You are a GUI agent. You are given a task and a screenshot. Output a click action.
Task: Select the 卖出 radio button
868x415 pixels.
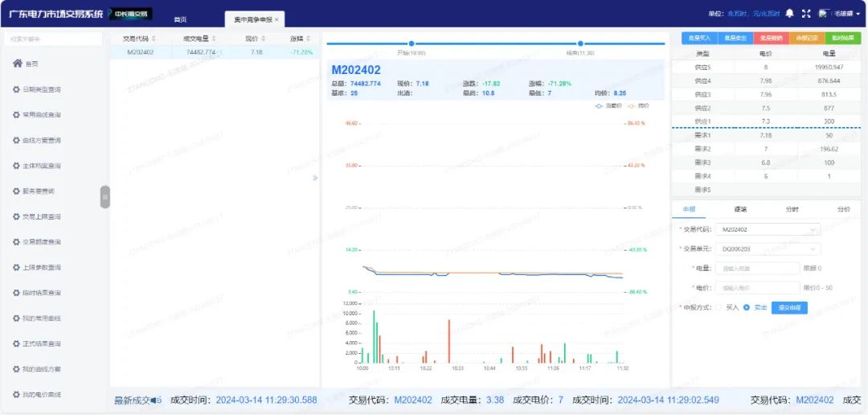point(747,307)
